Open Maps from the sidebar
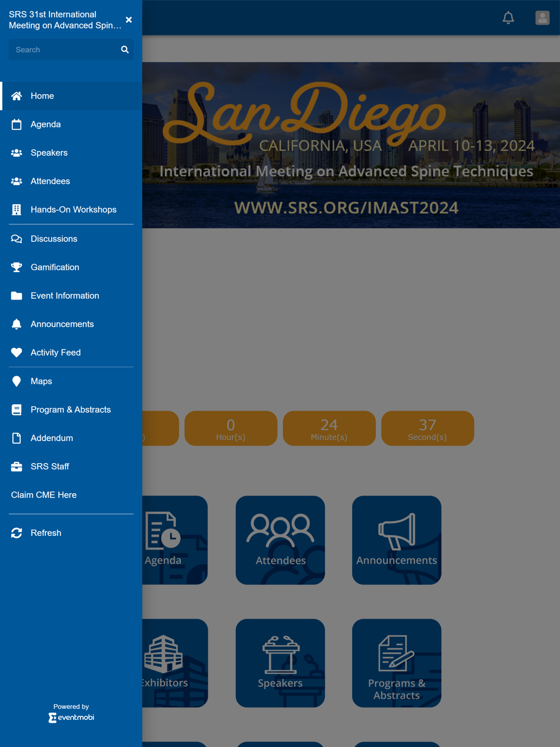 [71, 381]
